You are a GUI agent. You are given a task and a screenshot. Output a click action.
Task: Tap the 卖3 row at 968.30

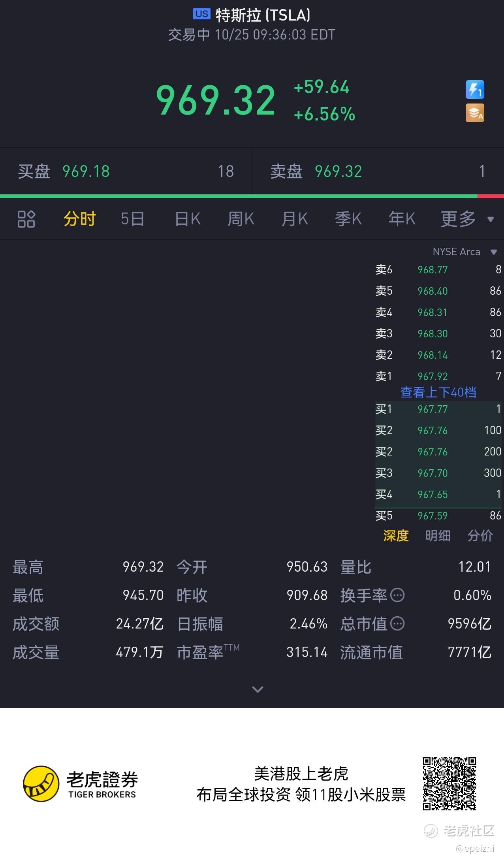[x=438, y=333]
